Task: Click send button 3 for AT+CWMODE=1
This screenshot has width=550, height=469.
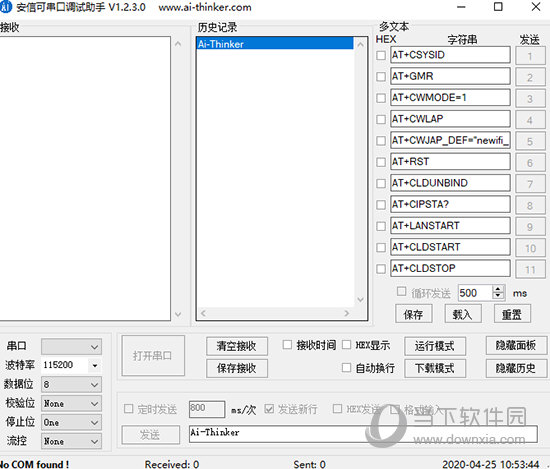Action: [x=530, y=99]
